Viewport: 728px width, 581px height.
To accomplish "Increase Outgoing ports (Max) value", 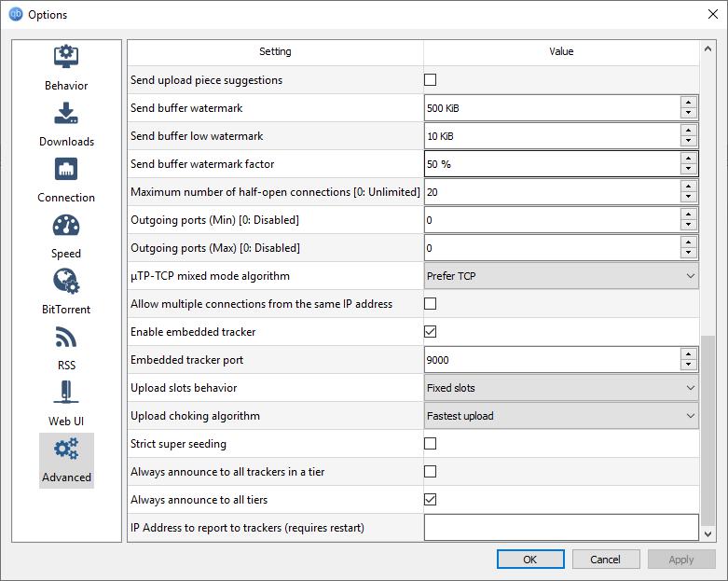I will [x=689, y=242].
